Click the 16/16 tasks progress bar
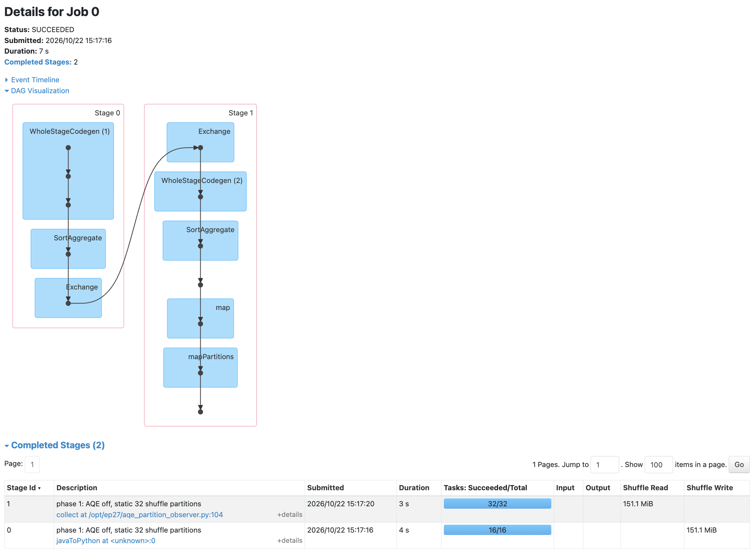The width and height of the screenshot is (756, 551). coord(497,530)
